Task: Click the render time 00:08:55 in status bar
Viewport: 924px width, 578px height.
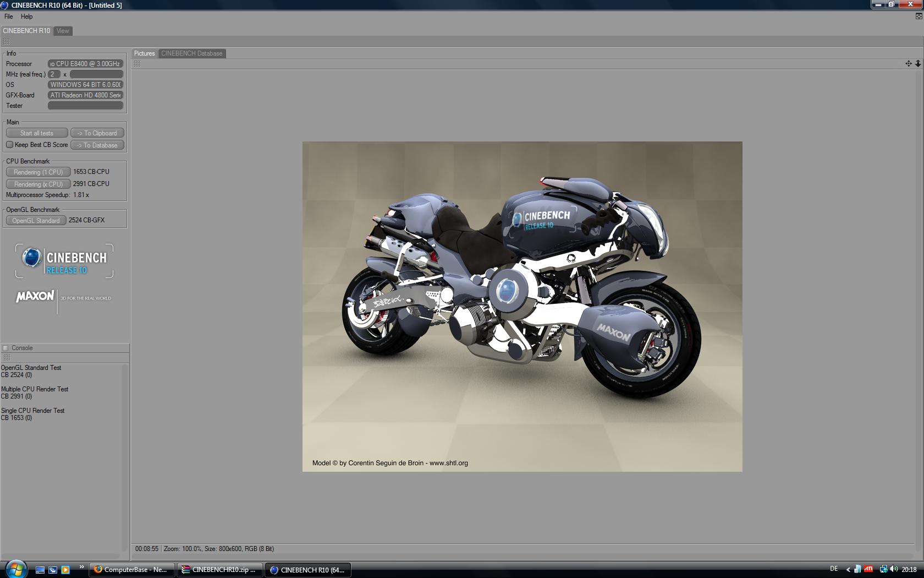Action: (147, 549)
